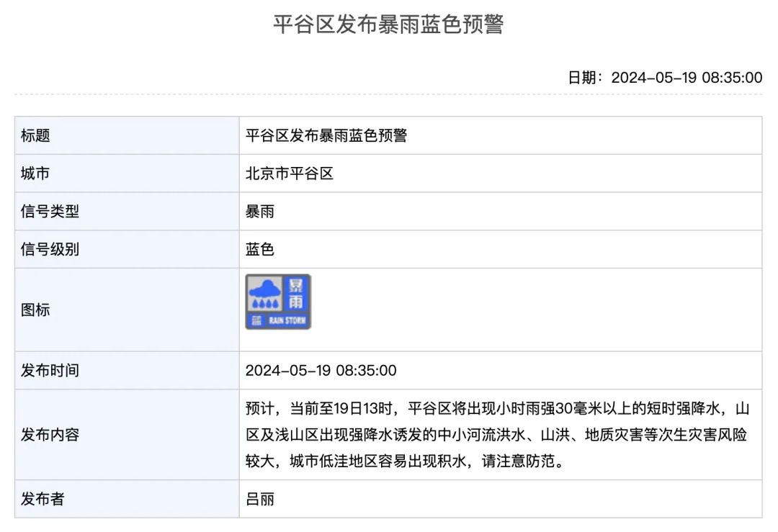Click the time value in the 发布时间 row
Screen dimensions: 778x532
(321, 371)
